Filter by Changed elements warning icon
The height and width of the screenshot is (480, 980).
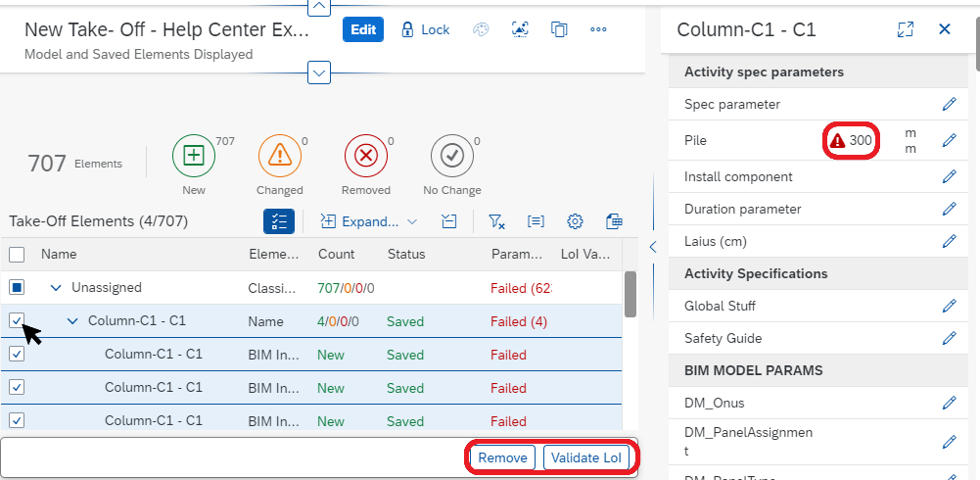click(x=280, y=155)
